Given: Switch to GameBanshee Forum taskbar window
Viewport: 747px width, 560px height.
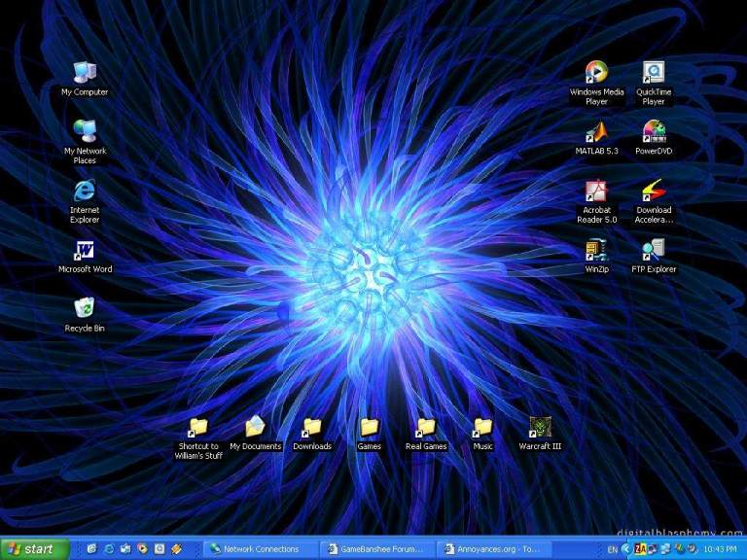Looking at the screenshot, I should 377,549.
